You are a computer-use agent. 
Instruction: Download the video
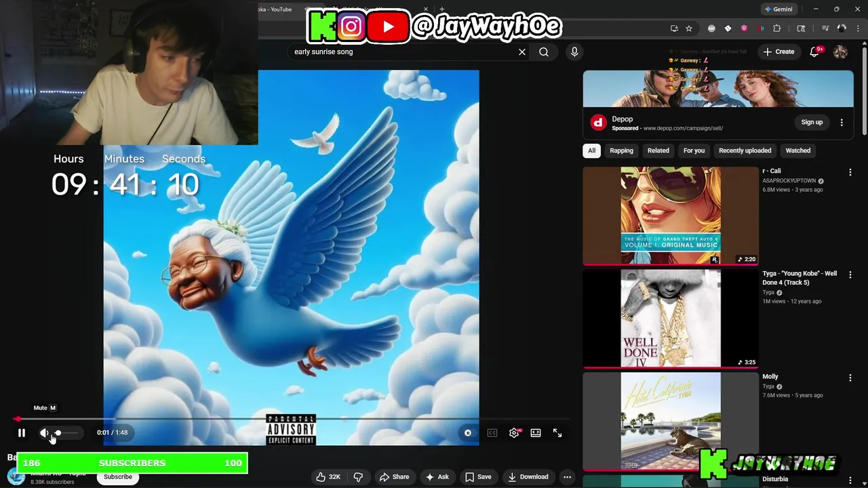[x=528, y=476]
